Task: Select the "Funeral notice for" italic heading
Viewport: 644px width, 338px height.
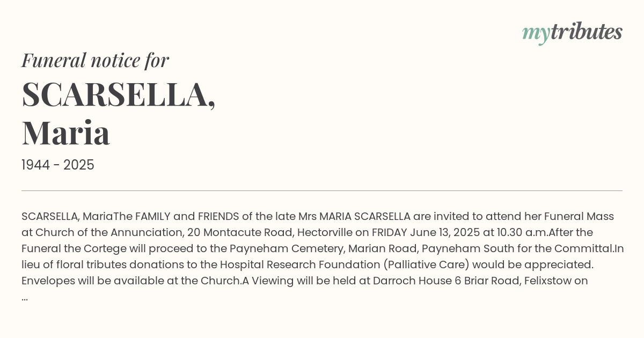Action: pyautogui.click(x=96, y=60)
